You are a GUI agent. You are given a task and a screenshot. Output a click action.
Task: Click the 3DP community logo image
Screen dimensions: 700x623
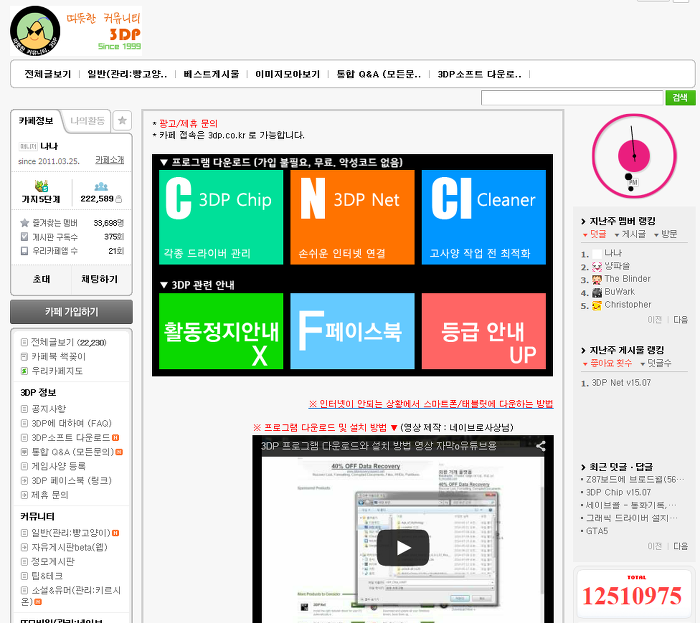point(75,31)
